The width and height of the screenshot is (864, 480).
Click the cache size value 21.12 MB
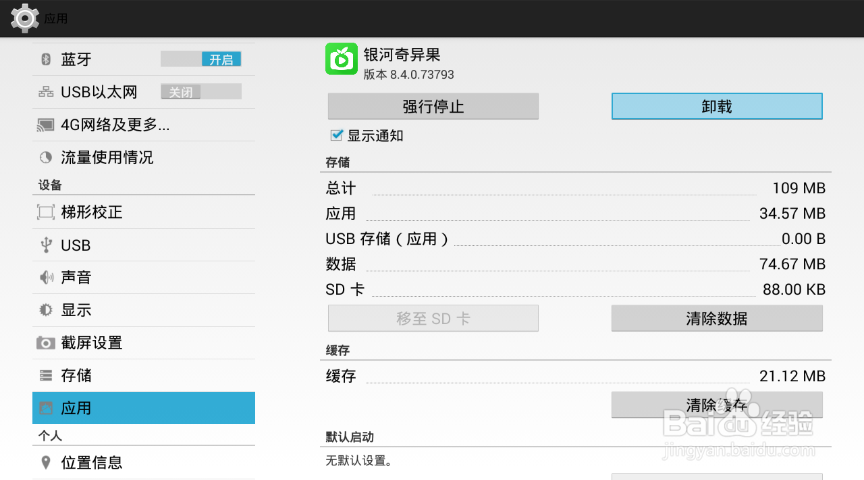pyautogui.click(x=792, y=376)
